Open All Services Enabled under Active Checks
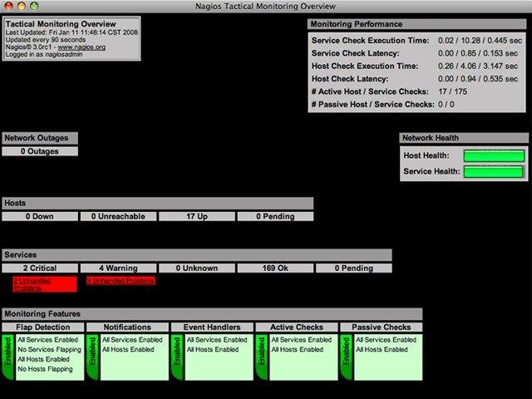Viewport: 532px width, 399px height. 301,340
